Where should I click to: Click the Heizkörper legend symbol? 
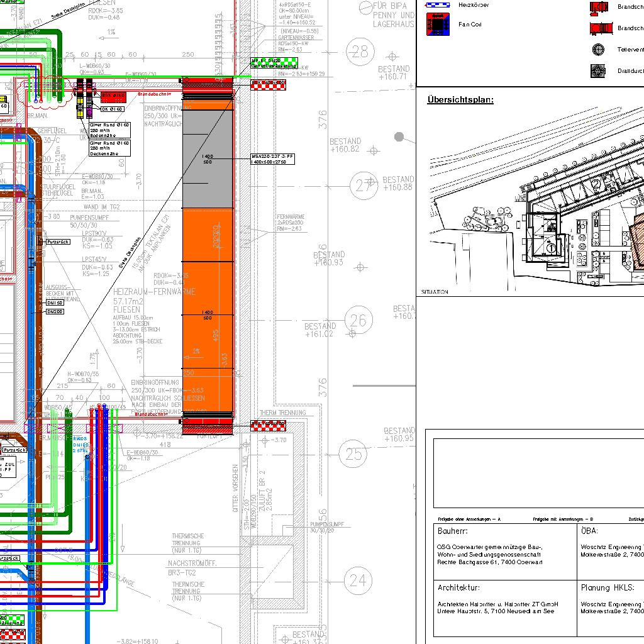438,4
